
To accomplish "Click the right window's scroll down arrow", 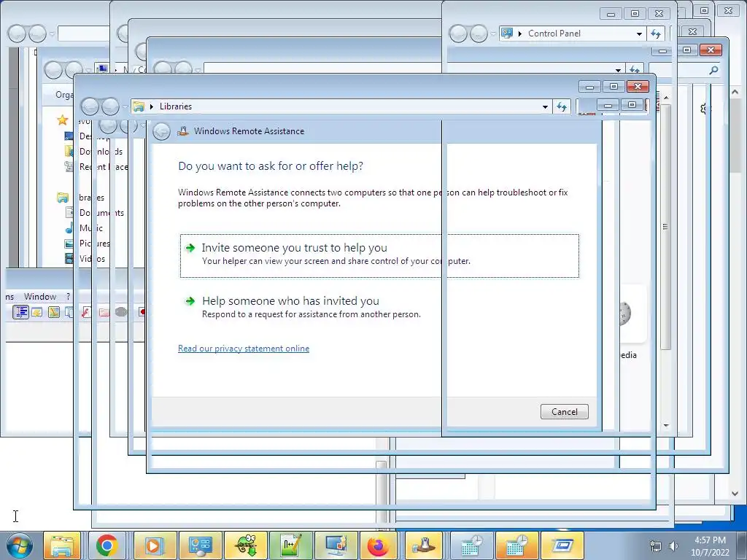I will pyautogui.click(x=735, y=494).
